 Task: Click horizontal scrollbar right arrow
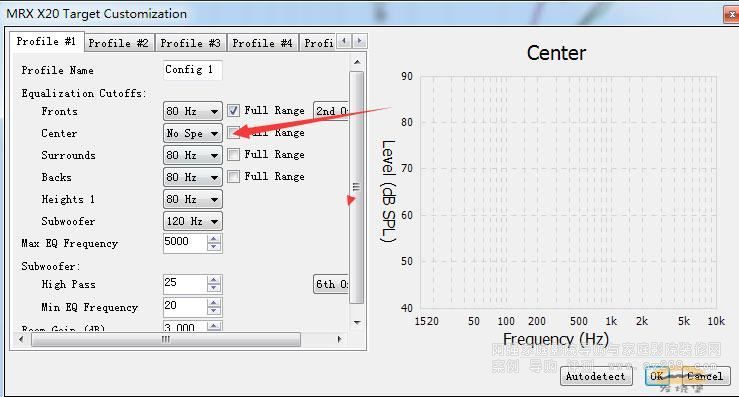pyautogui.click(x=339, y=339)
